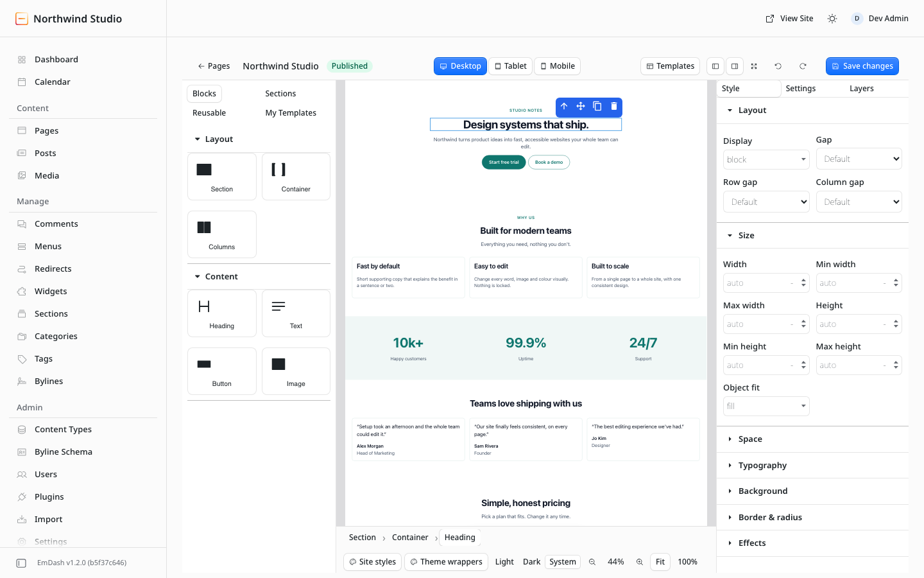Add a Container layout block

(296, 177)
